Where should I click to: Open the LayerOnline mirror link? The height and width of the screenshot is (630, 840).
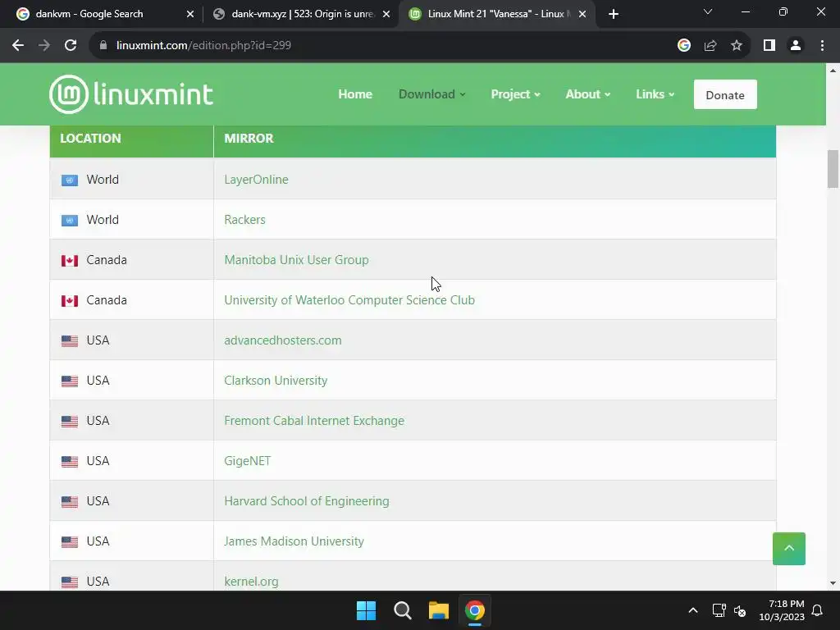256,180
